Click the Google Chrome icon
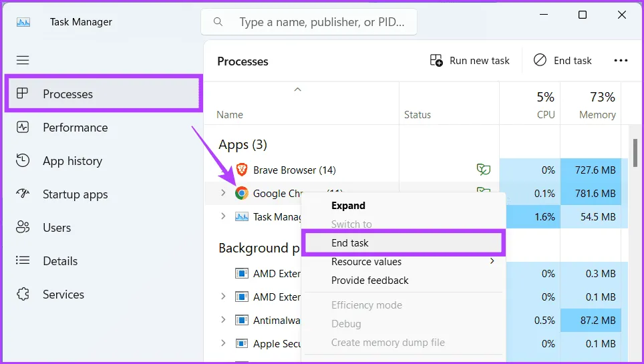This screenshot has height=364, width=644. pyautogui.click(x=242, y=194)
